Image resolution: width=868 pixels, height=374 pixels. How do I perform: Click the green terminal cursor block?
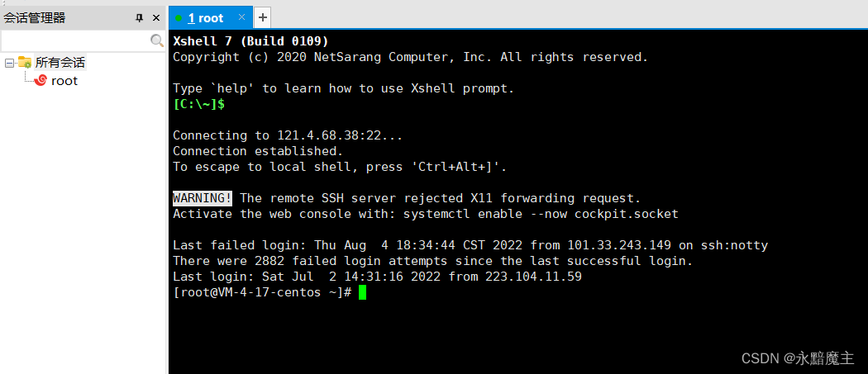coord(362,292)
